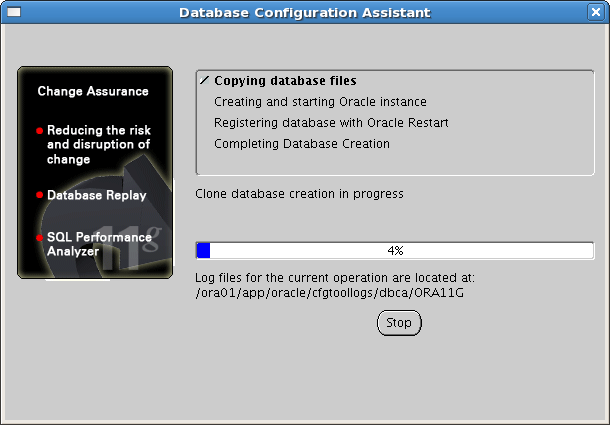Open the window menu icon in title bar
Screen dimensions: 610x425
coord(14,12)
